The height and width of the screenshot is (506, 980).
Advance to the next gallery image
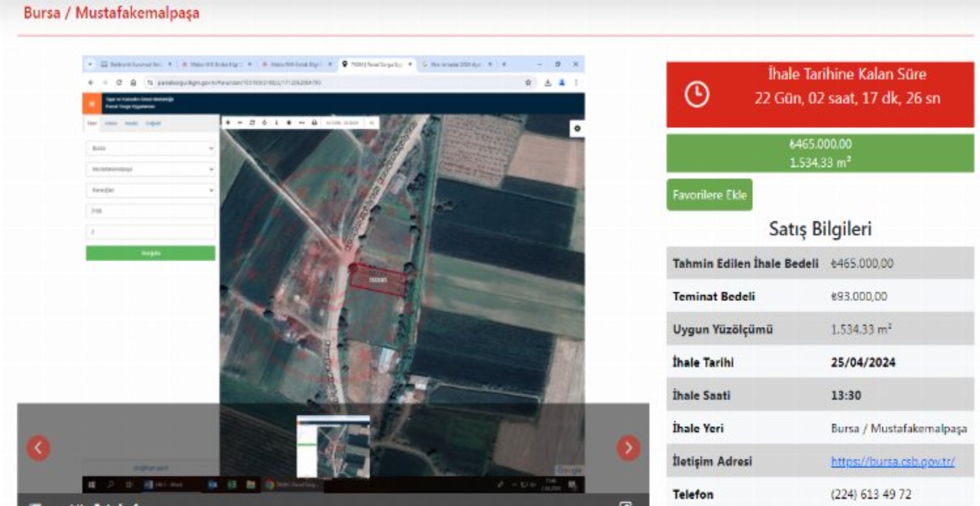(x=629, y=448)
